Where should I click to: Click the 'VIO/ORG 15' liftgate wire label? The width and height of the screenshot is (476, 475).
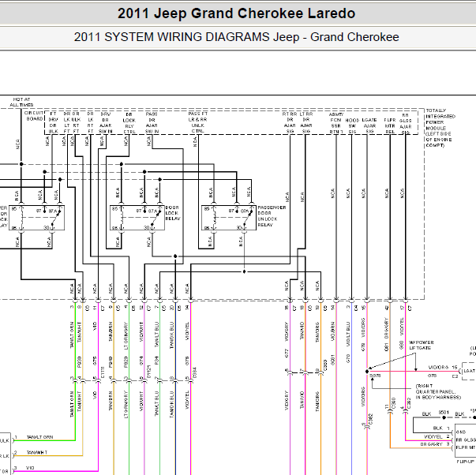[443, 367]
